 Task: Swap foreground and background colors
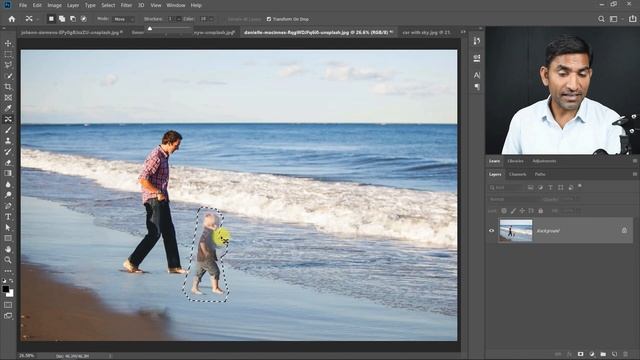click(11, 281)
